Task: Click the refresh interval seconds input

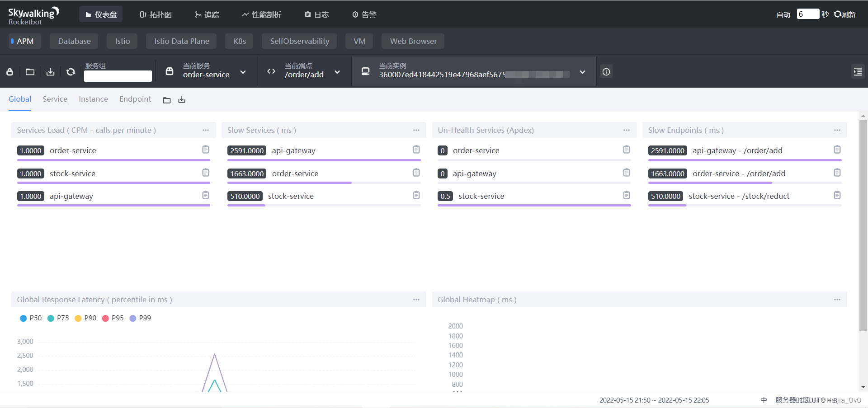Action: tap(808, 14)
